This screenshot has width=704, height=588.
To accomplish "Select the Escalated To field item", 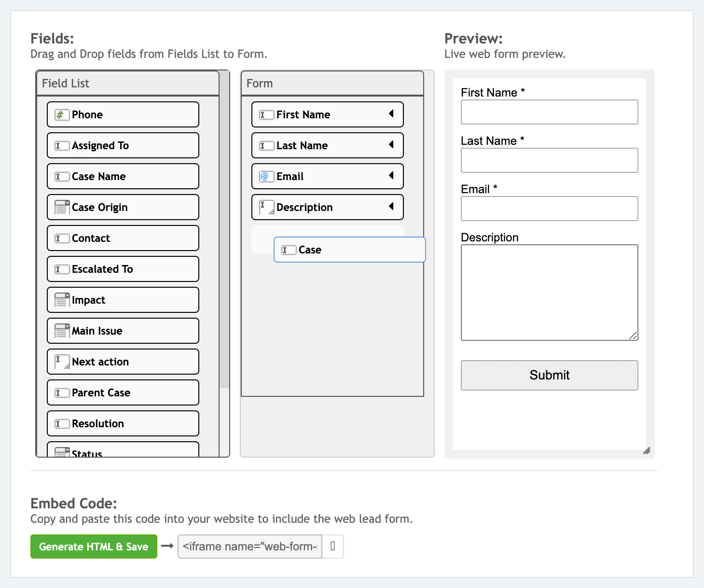I will tap(123, 269).
